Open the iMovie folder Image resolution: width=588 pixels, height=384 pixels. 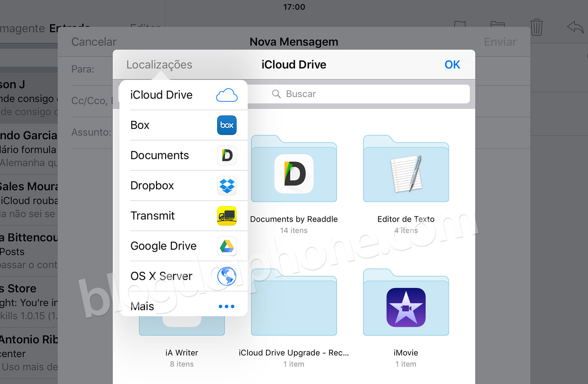pos(406,302)
